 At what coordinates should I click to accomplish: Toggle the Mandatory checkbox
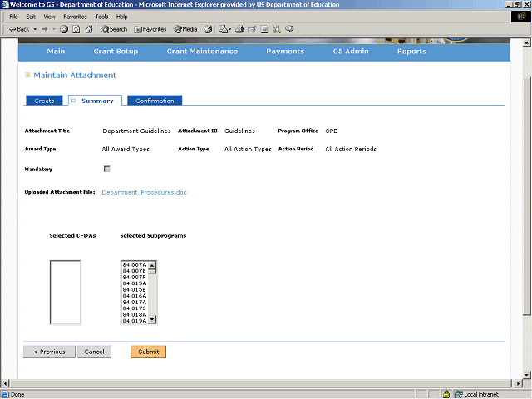click(107, 169)
